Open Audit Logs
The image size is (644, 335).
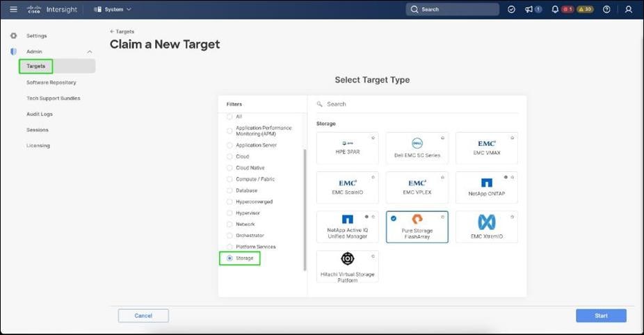pyautogui.click(x=40, y=114)
